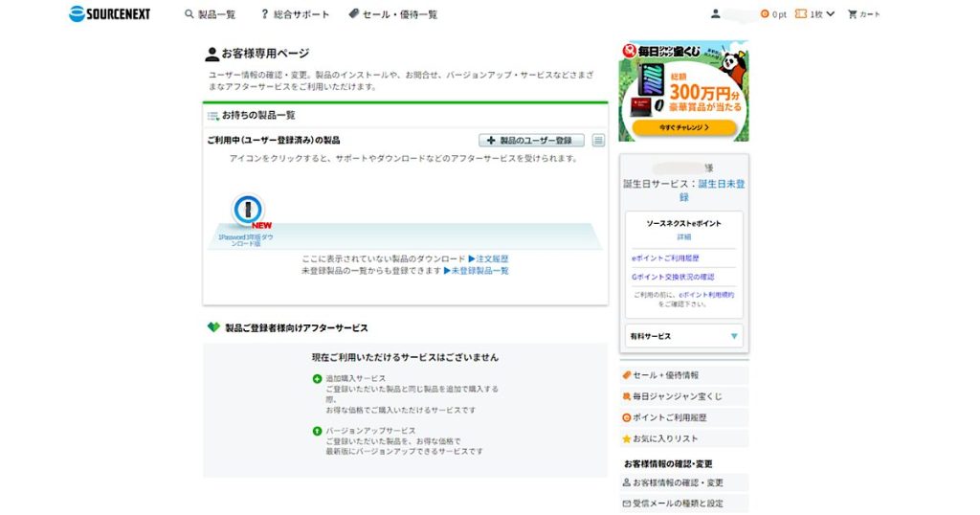Image resolution: width=980 pixels, height=515 pixels.
Task: Click the お持ちの製品一覧 list icon
Action: 213,116
